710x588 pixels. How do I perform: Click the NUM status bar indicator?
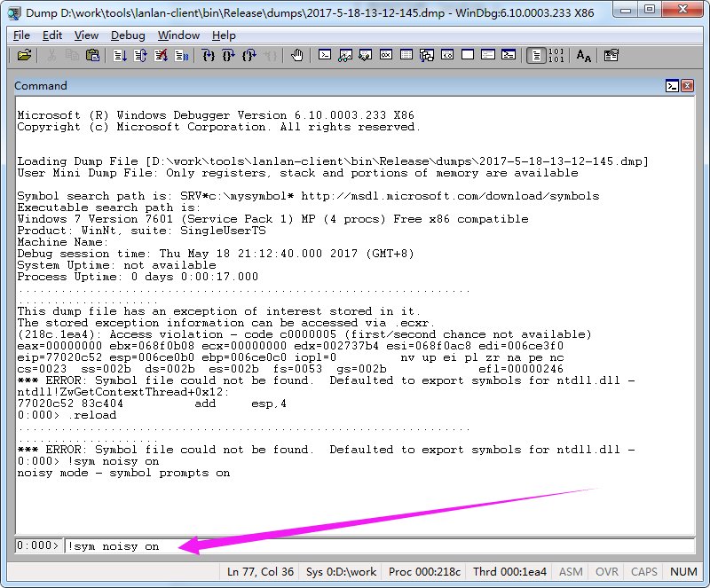point(683,572)
